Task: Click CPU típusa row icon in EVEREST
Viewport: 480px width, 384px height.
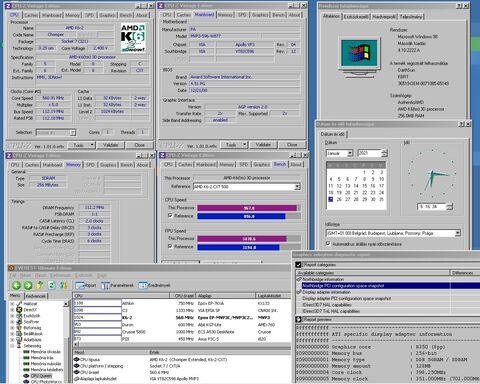Action: click(x=76, y=360)
